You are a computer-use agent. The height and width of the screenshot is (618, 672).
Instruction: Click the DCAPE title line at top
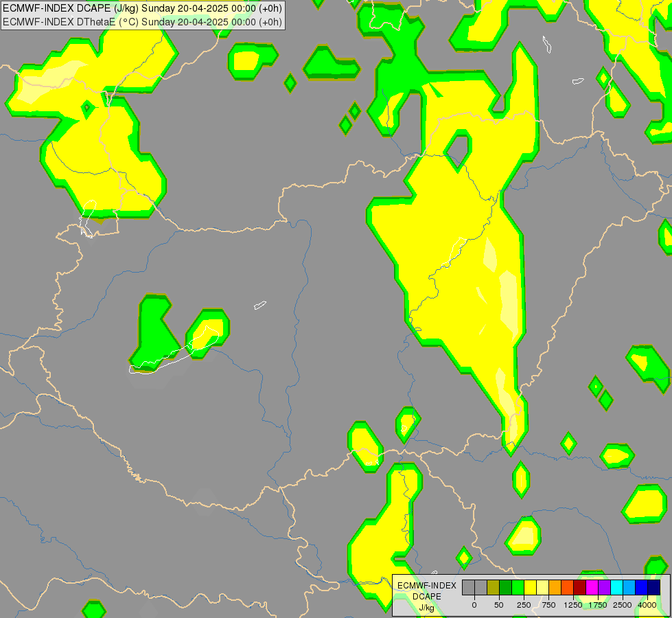[142, 8]
